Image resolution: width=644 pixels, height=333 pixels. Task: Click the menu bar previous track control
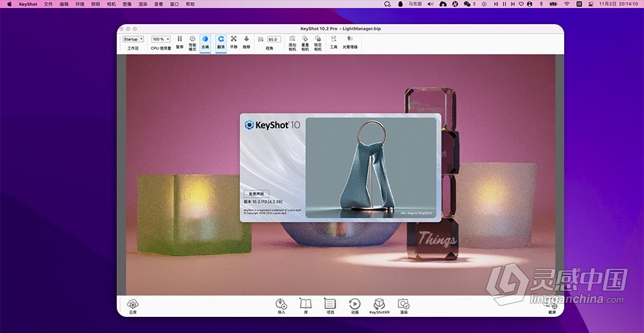496,4
